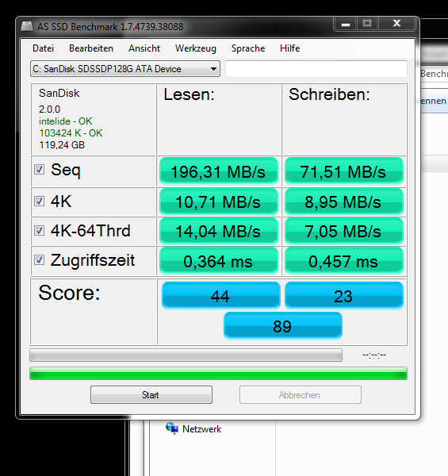Screen dimensions: 448x476
Task: Click the AS SSD Benchmark title bar icon
Action: pos(27,26)
